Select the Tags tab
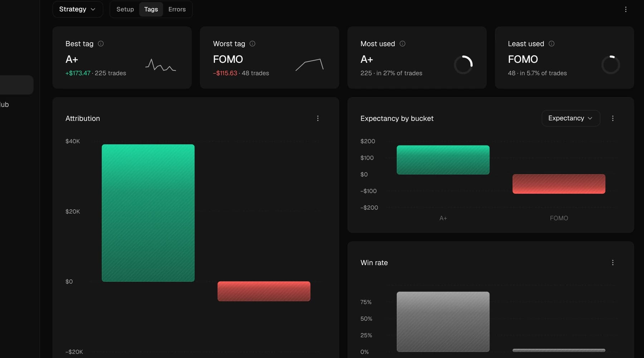The width and height of the screenshot is (644, 358). pyautogui.click(x=151, y=9)
